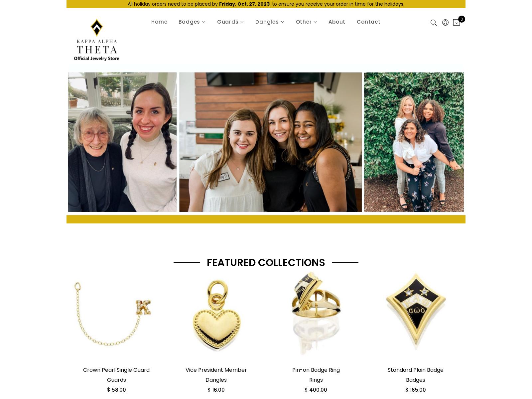Open the account user icon
The image size is (532, 399).
(445, 23)
